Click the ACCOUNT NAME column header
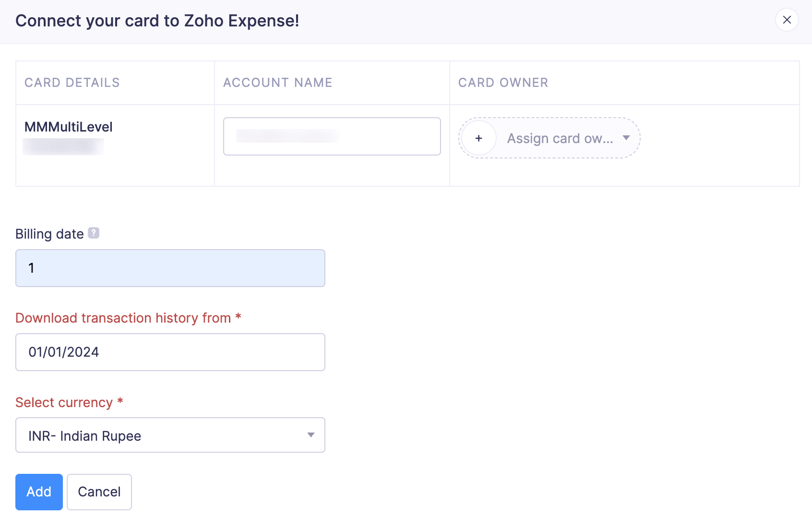812x518 pixels. (277, 82)
